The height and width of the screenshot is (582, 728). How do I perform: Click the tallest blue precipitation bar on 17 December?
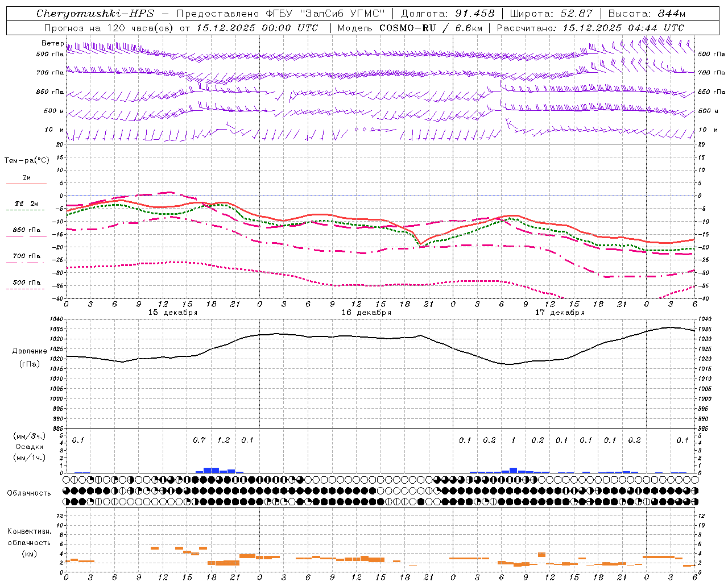[514, 470]
